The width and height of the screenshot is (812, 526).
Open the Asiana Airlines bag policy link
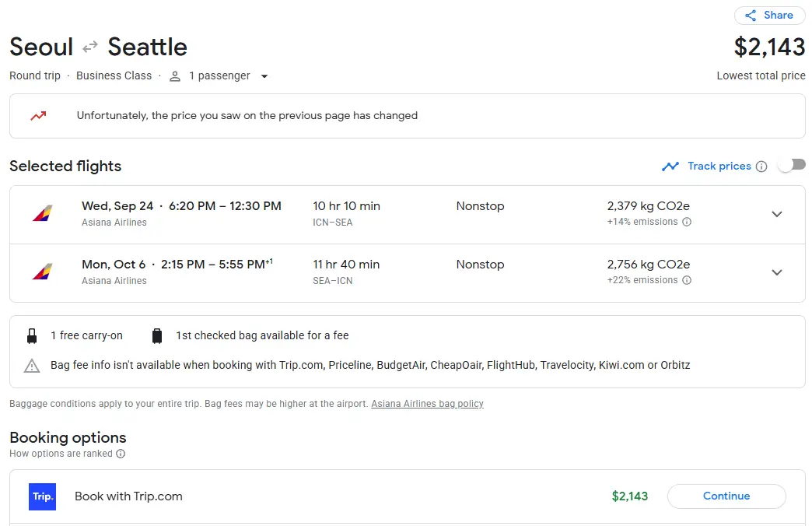tap(427, 404)
